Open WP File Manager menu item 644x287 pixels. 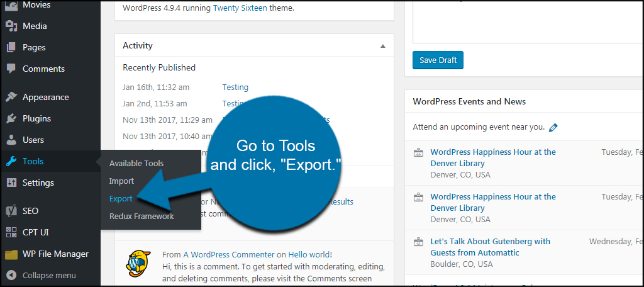click(x=55, y=254)
